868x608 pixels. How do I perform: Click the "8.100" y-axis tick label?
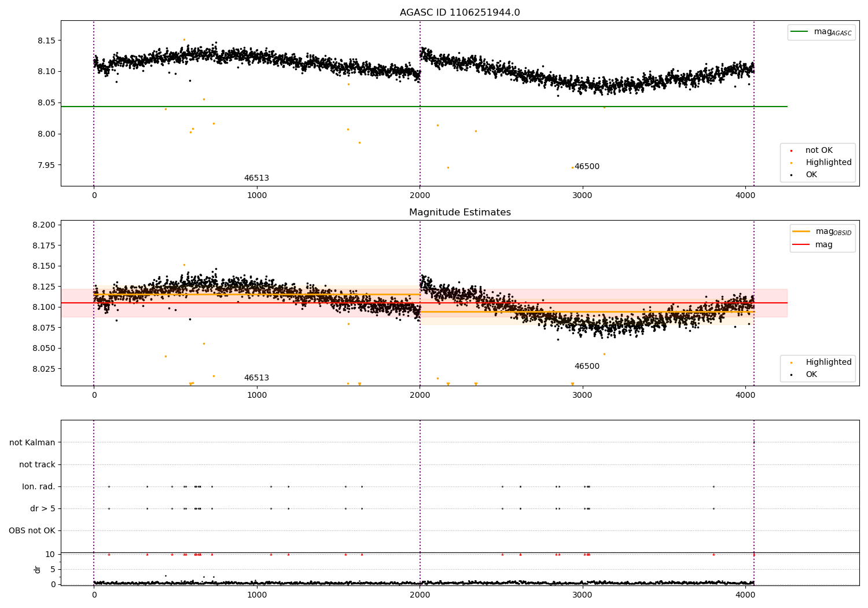tap(45, 307)
